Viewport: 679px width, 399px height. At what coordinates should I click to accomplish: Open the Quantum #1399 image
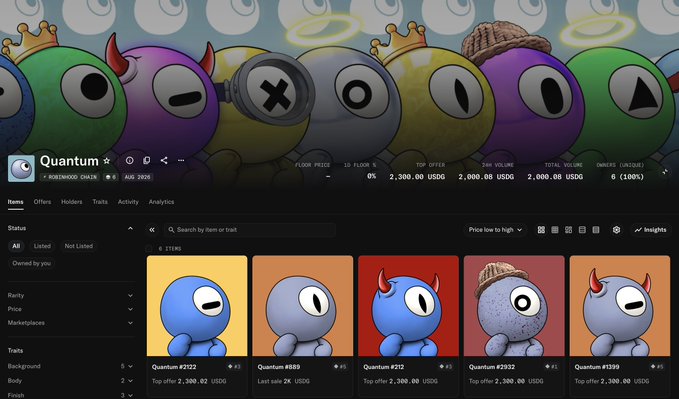[x=620, y=306]
